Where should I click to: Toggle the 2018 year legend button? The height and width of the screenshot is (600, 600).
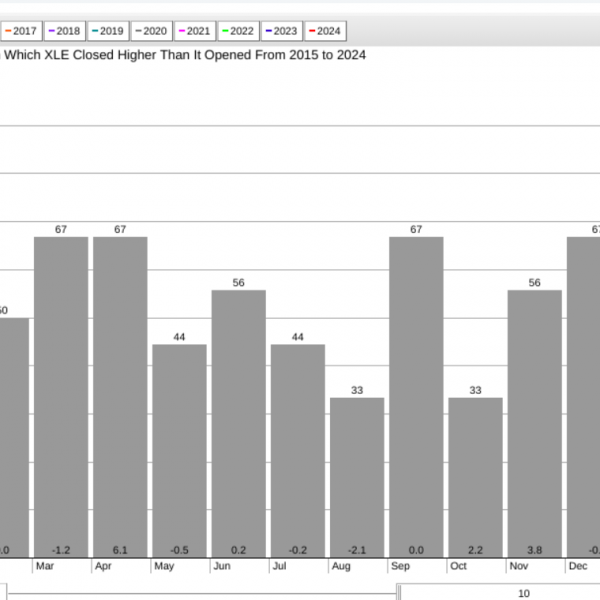pyautogui.click(x=65, y=31)
